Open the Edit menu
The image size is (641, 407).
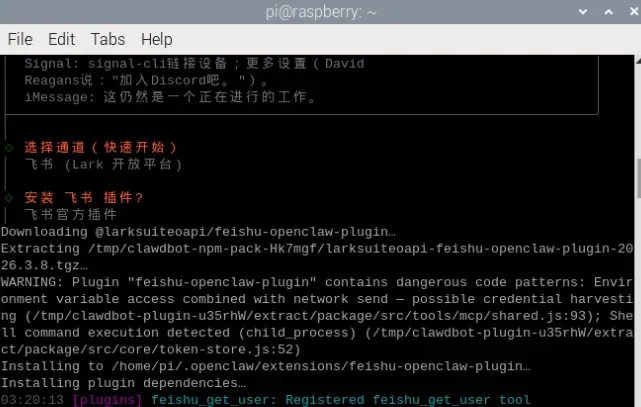pyautogui.click(x=62, y=39)
